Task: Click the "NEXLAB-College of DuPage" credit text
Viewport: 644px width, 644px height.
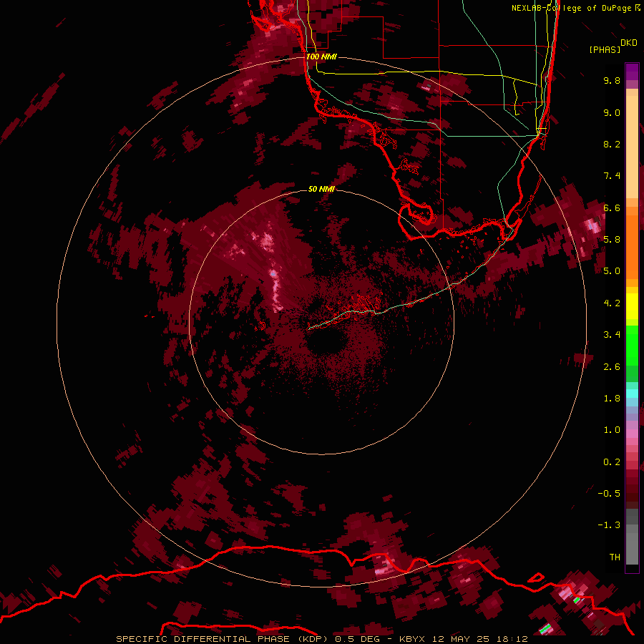Action: point(571,8)
